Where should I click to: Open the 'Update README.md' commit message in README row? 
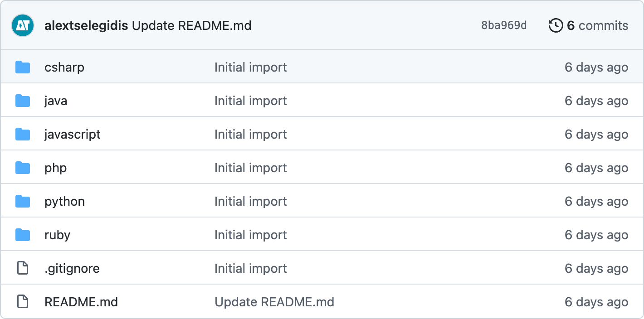274,302
